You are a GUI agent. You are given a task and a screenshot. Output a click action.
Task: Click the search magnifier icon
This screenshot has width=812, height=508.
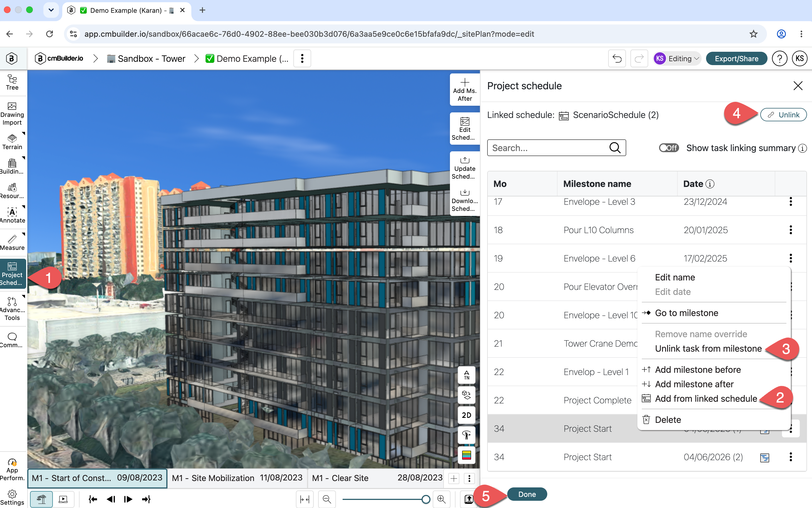pos(615,148)
